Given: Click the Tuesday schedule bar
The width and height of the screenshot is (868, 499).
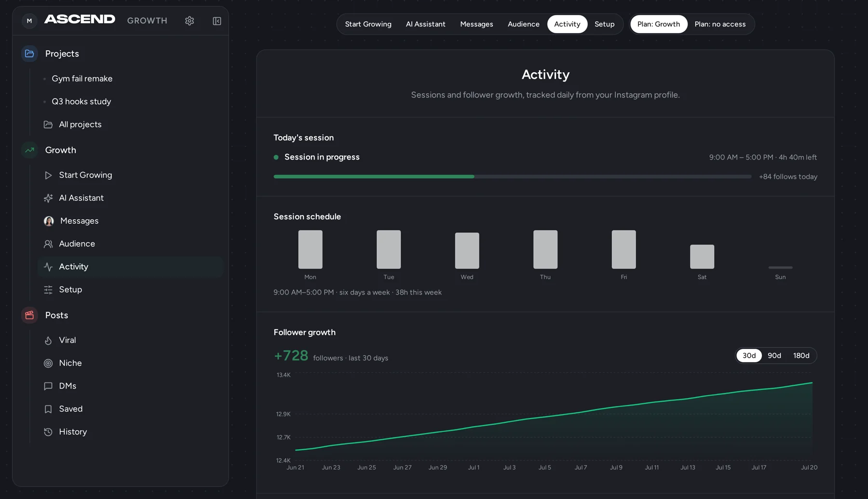Looking at the screenshot, I should 389,249.
